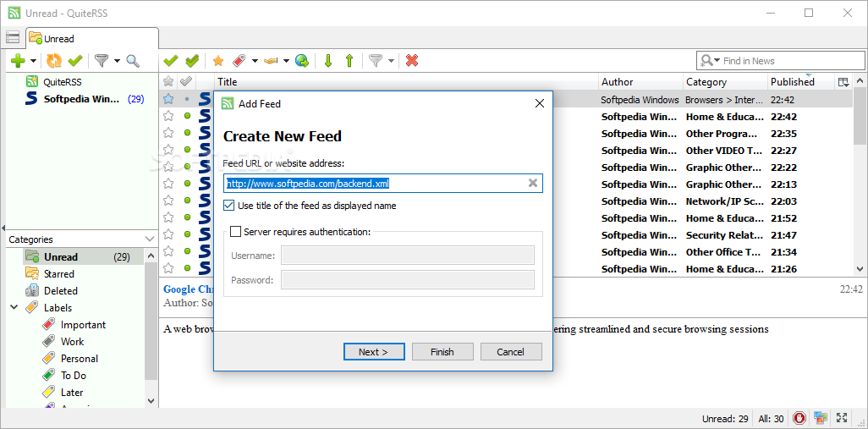This screenshot has height=429, width=868.
Task: Clear the feed URL with the X icon
Action: pos(532,184)
